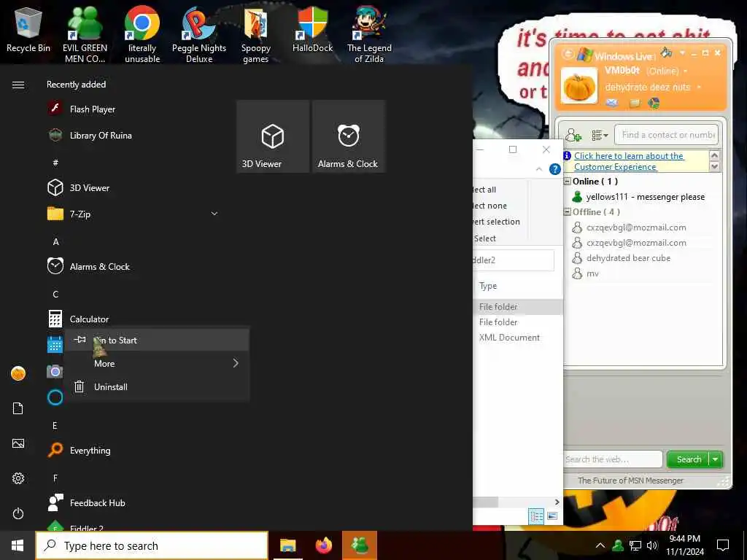747x560 pixels.
Task: Open personal message dropdown arrow
Action: click(x=699, y=87)
